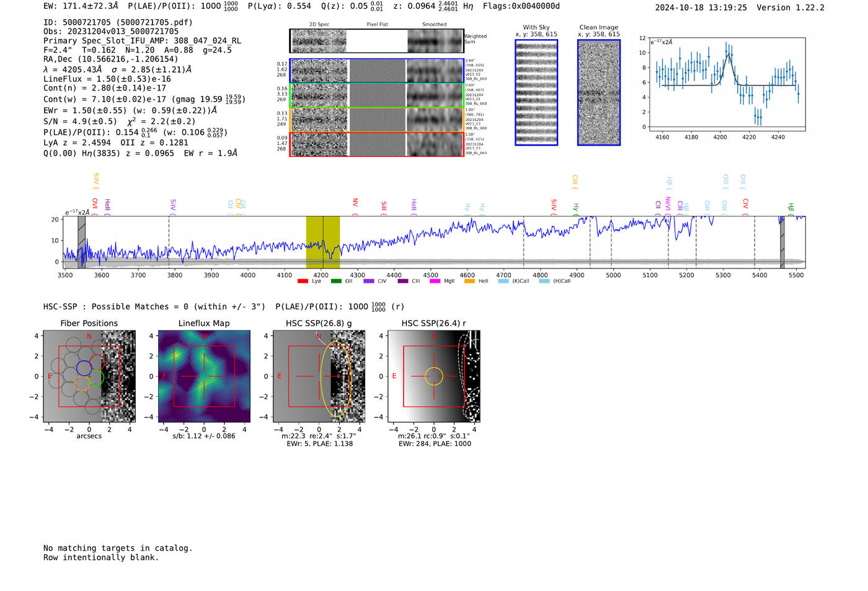Open the Fiber Positions panel
868x591 pixels.
coord(89,376)
